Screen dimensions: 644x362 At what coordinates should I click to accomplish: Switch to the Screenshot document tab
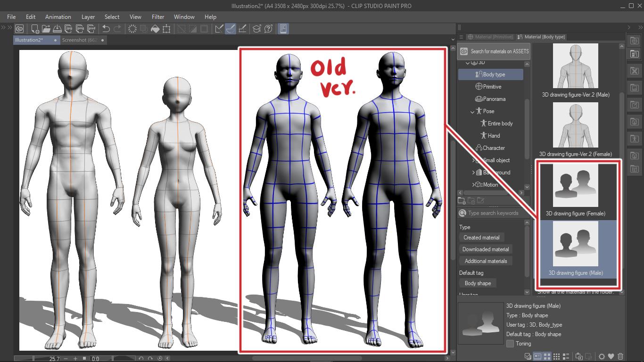[x=80, y=40]
